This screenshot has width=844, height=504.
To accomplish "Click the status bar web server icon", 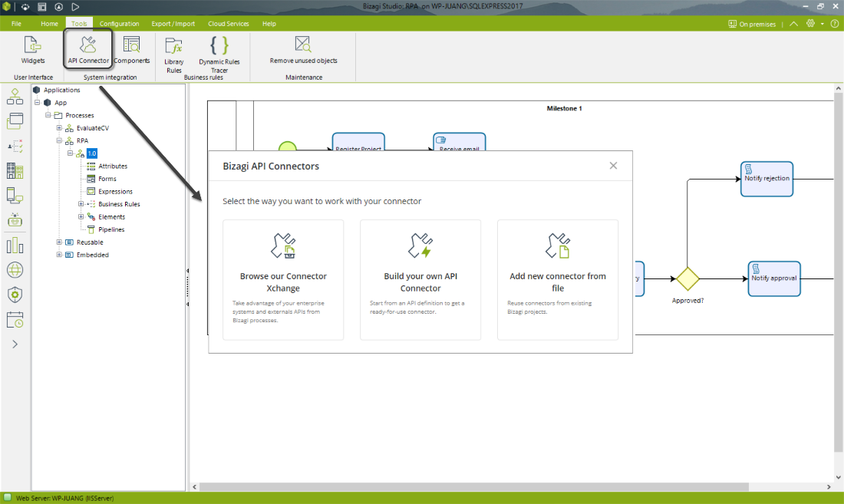I will coord(8,498).
